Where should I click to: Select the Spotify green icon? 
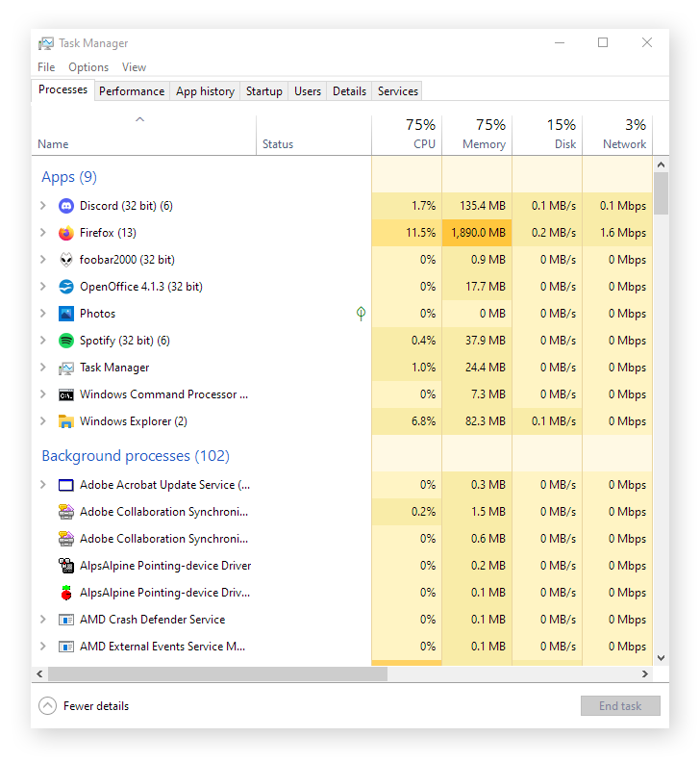pyautogui.click(x=65, y=341)
